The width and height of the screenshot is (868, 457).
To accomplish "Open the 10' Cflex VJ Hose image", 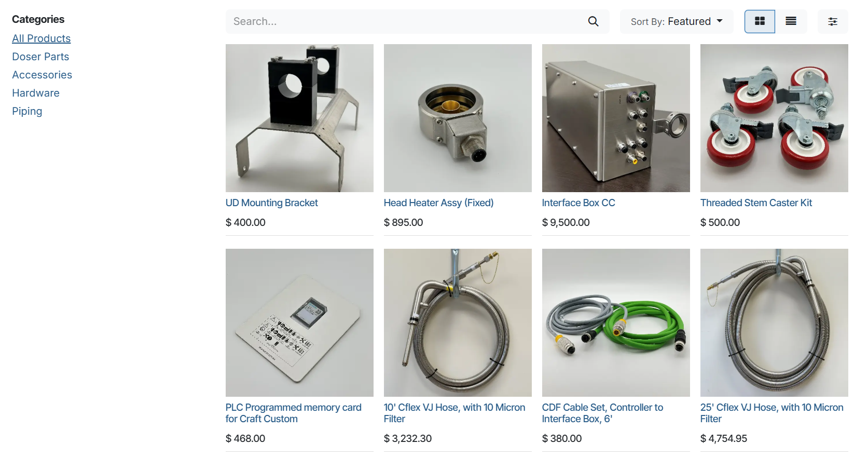I will [x=458, y=322].
